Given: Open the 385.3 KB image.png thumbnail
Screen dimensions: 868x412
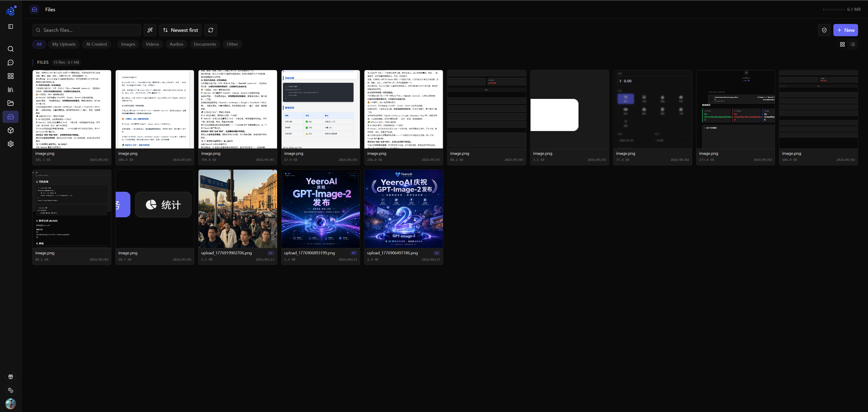Looking at the screenshot, I should click(x=72, y=109).
